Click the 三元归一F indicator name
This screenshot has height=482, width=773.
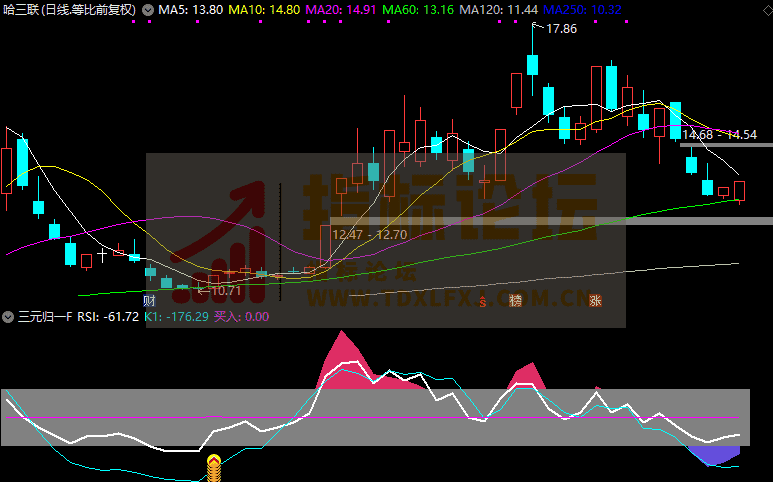[x=45, y=317]
